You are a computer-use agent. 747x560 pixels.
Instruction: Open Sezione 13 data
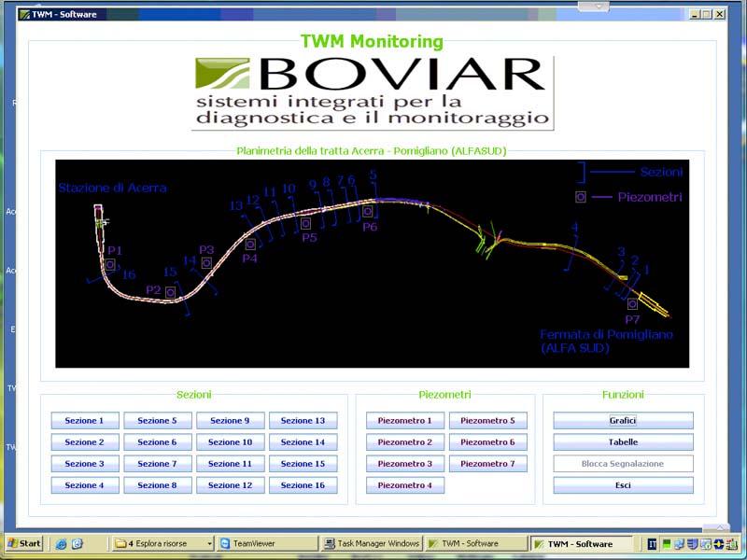(303, 421)
